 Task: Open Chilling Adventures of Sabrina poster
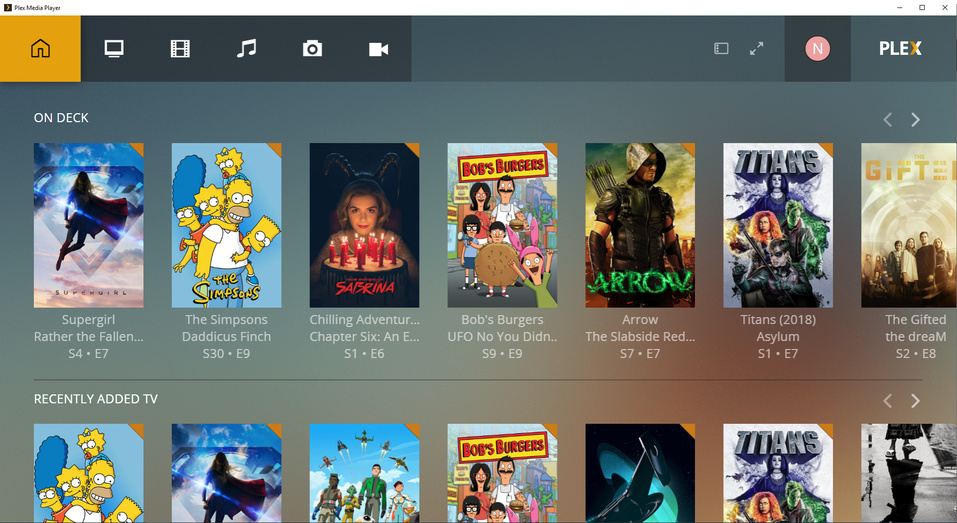pyautogui.click(x=364, y=225)
